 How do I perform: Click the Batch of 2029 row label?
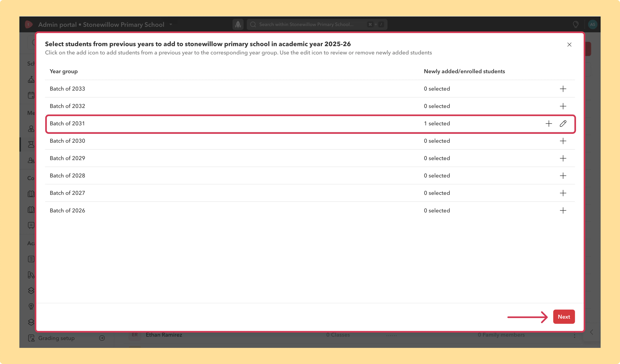67,158
